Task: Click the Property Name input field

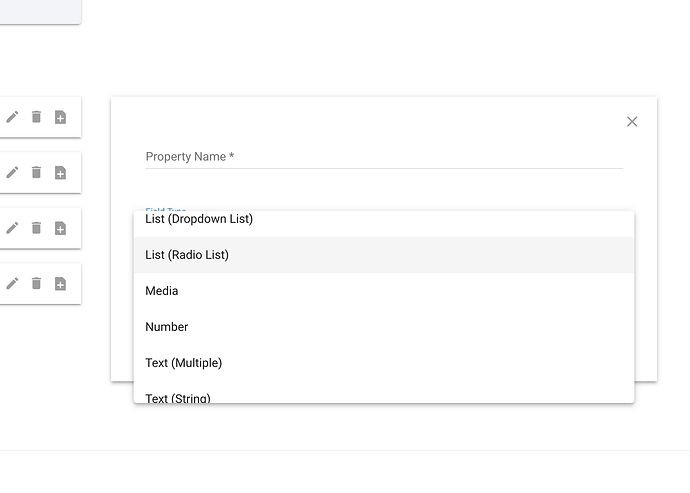Action: click(x=384, y=157)
